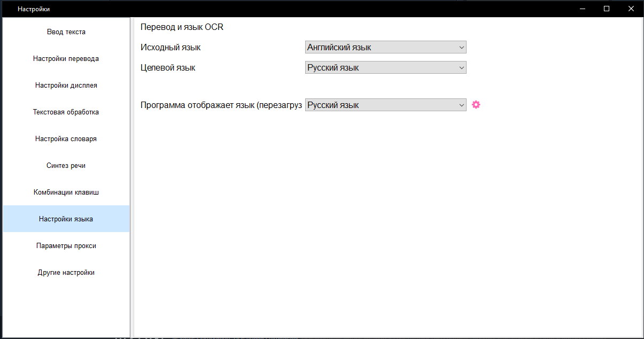Maximize the Настройки window
Viewport: 644px width, 339px height.
pos(607,9)
